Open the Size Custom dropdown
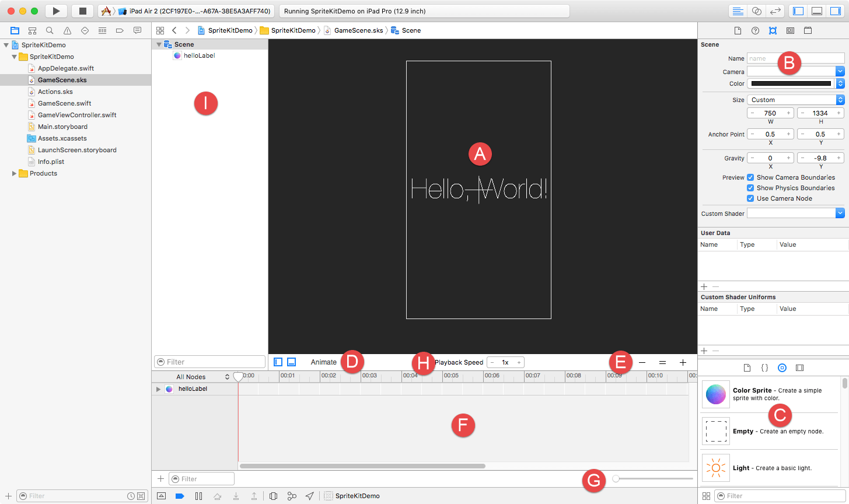849x504 pixels. [x=795, y=100]
